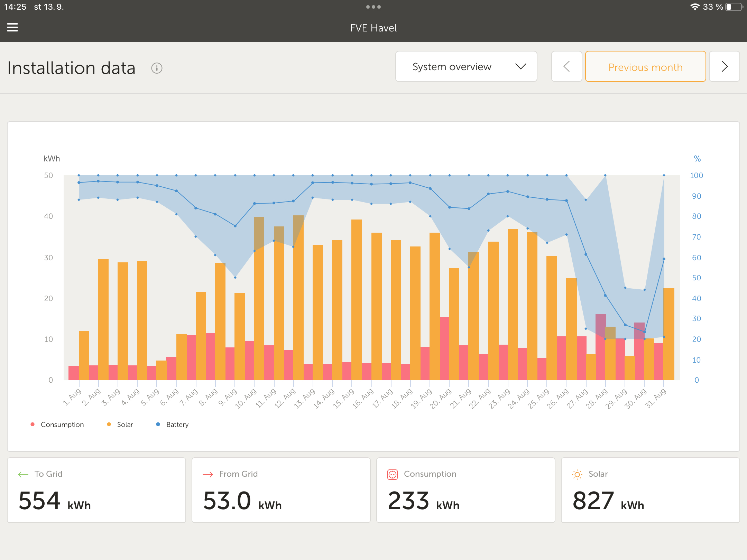Click the 1. Aug axis label
Image resolution: width=747 pixels, height=560 pixels.
pyautogui.click(x=72, y=397)
